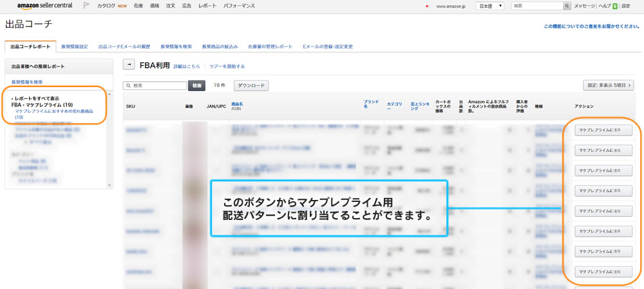Click メッセージ in the header
The width and height of the screenshot is (644, 289).
tap(584, 6)
